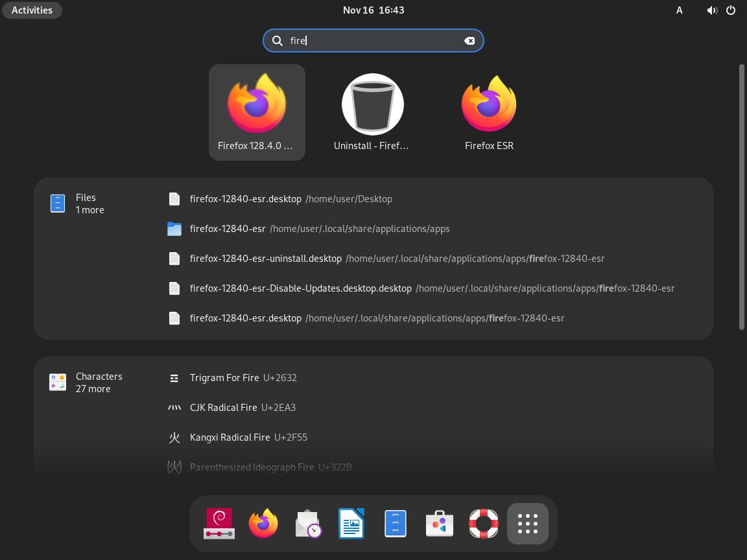This screenshot has width=747, height=560.
Task: Open the accessibility 'A' indicator
Action: [x=680, y=10]
